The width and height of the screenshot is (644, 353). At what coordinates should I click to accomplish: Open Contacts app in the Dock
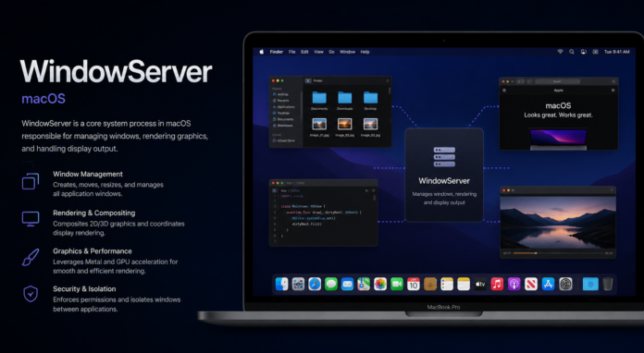[430, 284]
